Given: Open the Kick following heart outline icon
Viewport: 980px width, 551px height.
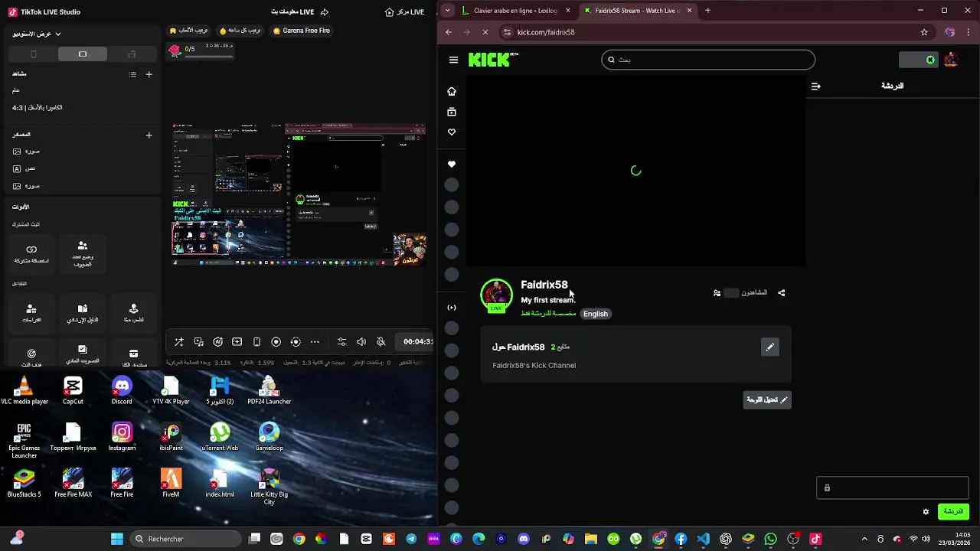Looking at the screenshot, I should pos(452,132).
